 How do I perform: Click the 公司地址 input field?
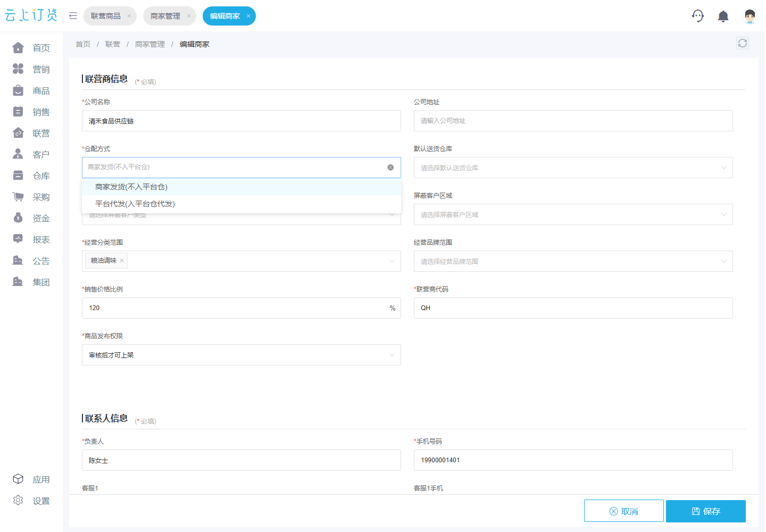(573, 121)
